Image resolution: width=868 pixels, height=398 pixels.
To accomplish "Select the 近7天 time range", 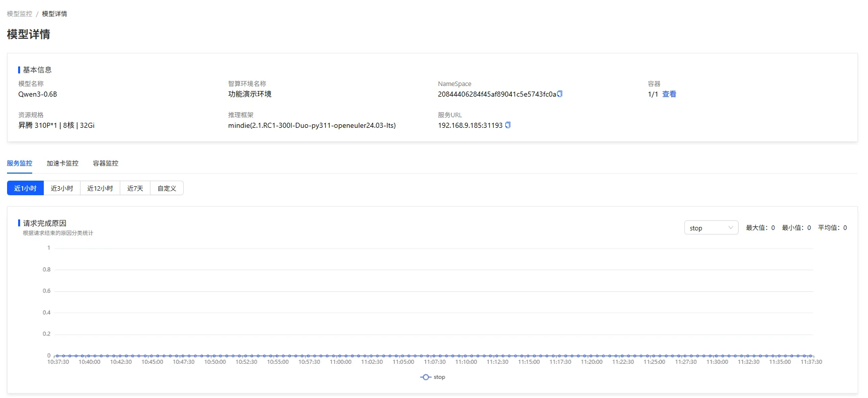I will click(135, 188).
